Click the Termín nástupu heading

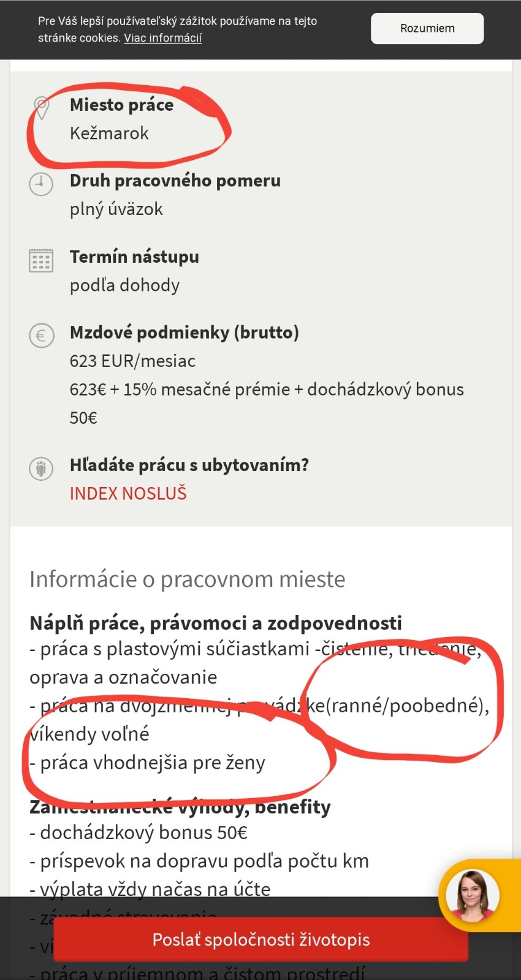[134, 257]
